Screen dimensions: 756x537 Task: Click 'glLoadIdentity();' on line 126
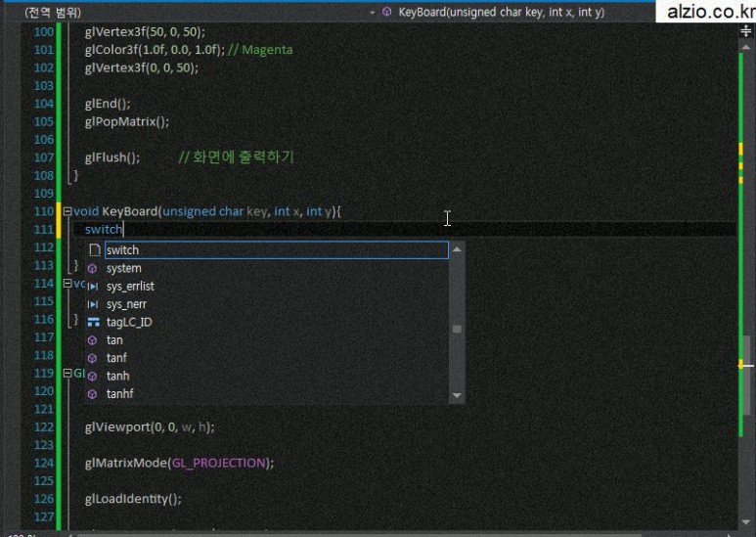tap(133, 499)
